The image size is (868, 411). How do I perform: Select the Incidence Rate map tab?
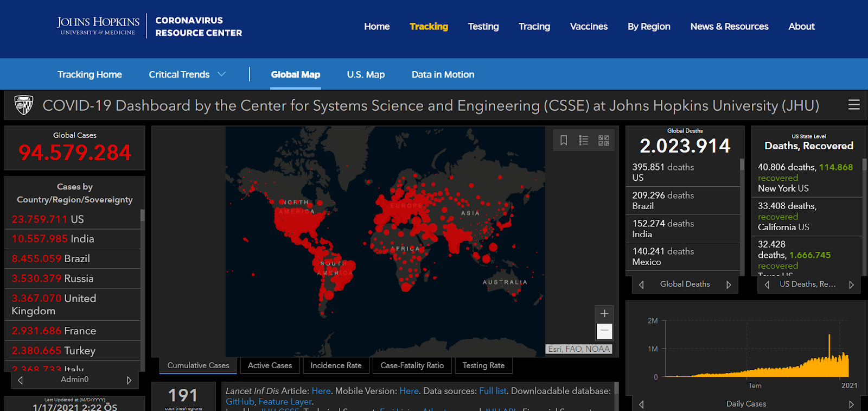pos(336,365)
